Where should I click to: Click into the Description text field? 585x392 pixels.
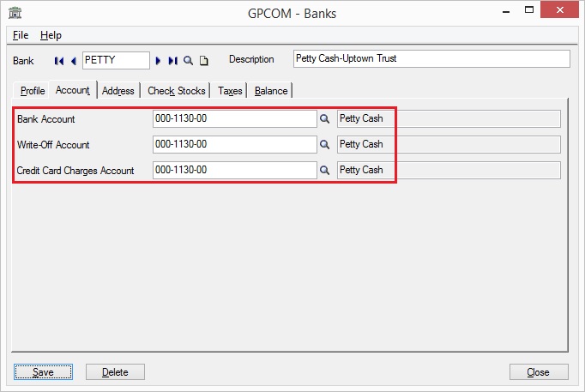pos(431,59)
